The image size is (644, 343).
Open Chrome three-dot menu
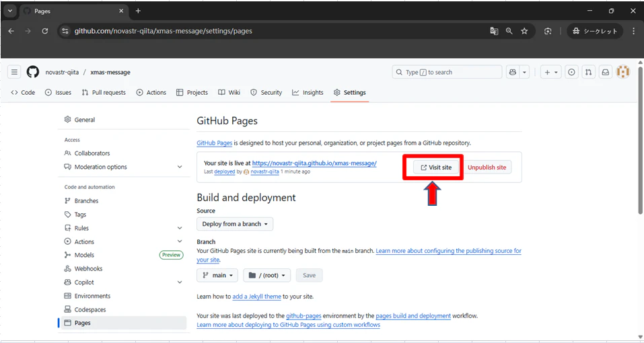pos(634,31)
